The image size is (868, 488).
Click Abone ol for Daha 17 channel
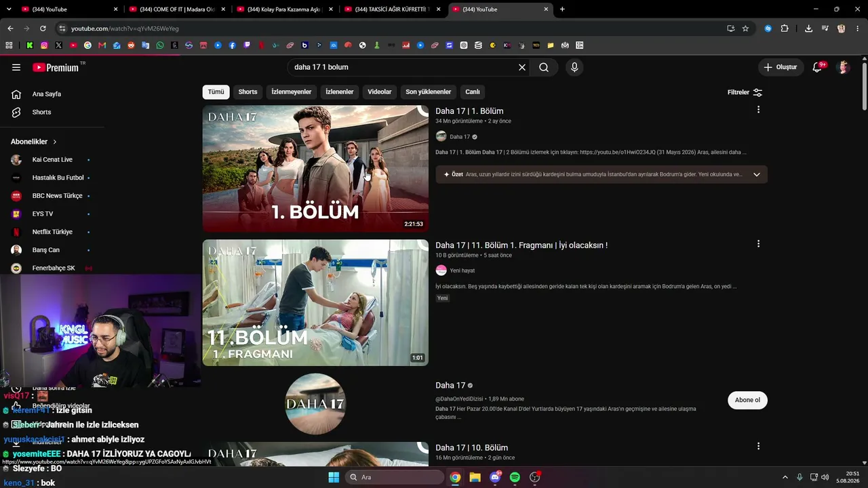[x=747, y=400]
